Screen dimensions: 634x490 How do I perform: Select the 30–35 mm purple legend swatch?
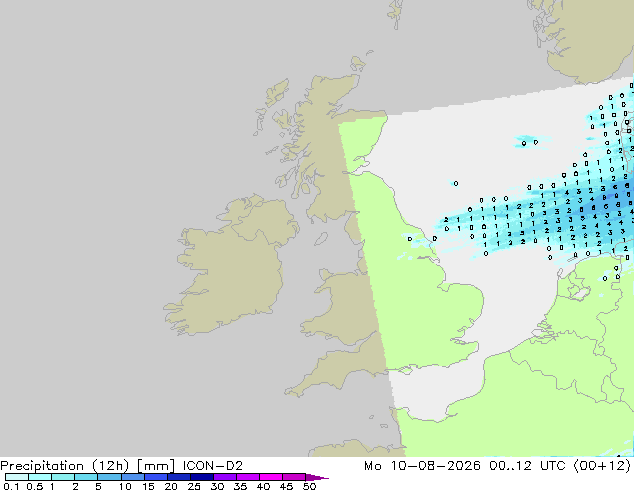coord(225,477)
